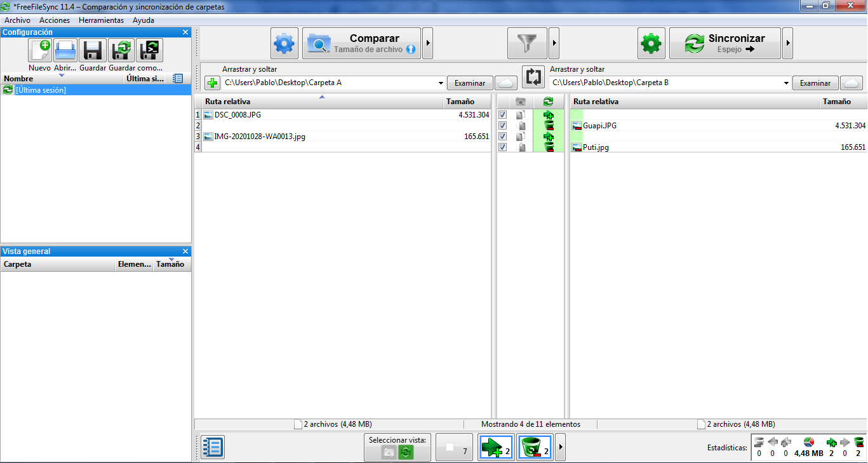Uncheck the DSC_0008.JPG row checkbox
The width and height of the screenshot is (868, 463).
pyautogui.click(x=503, y=115)
